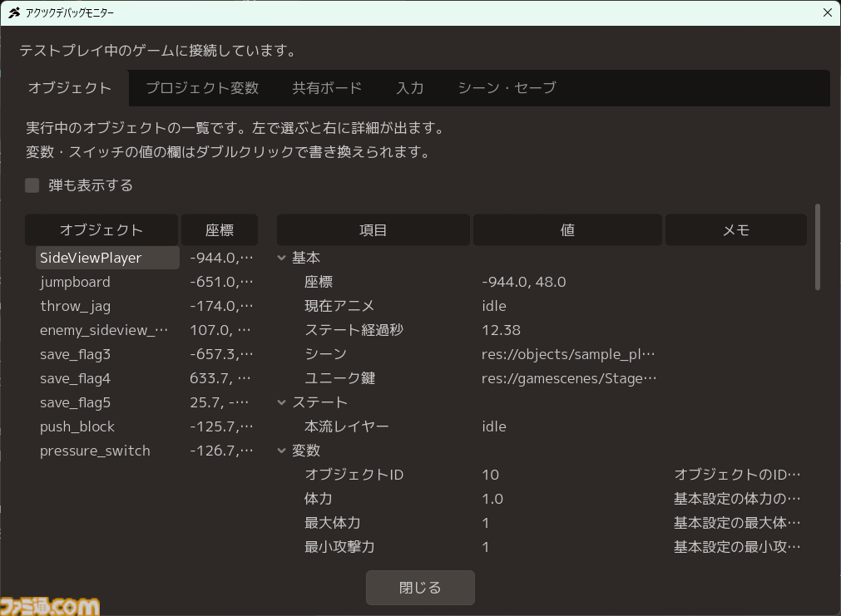The width and height of the screenshot is (841, 616).
Task: Click the 座標 column header
Action: (x=220, y=230)
